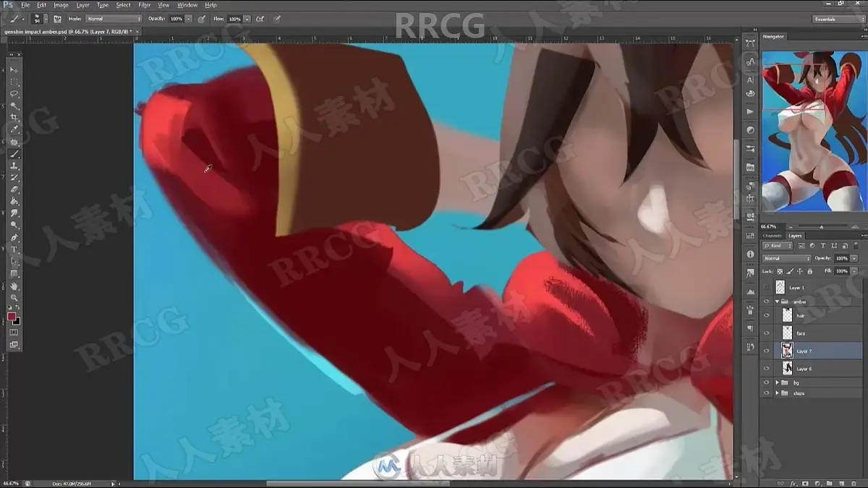Viewport: 868px width, 488px height.
Task: Toggle Quick Mask mode icon
Action: point(14,333)
